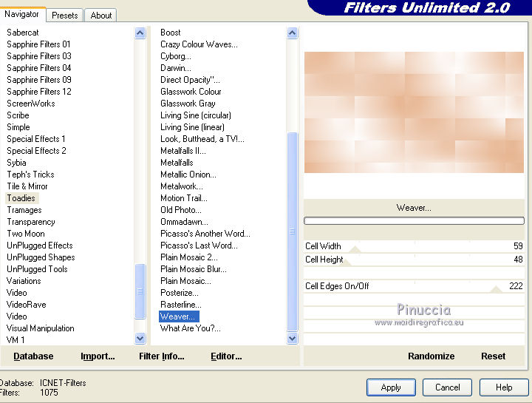
Task: Select the Cyborg... filter
Action: click(x=175, y=56)
